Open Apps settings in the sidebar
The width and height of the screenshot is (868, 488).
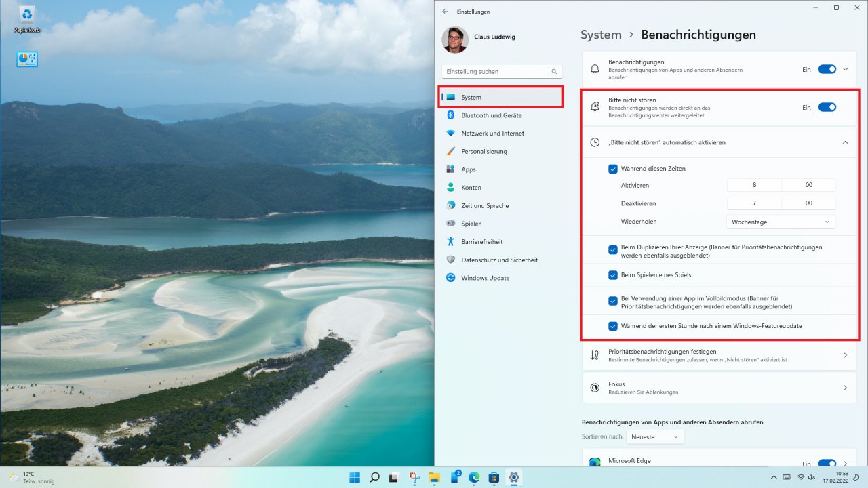502,169
